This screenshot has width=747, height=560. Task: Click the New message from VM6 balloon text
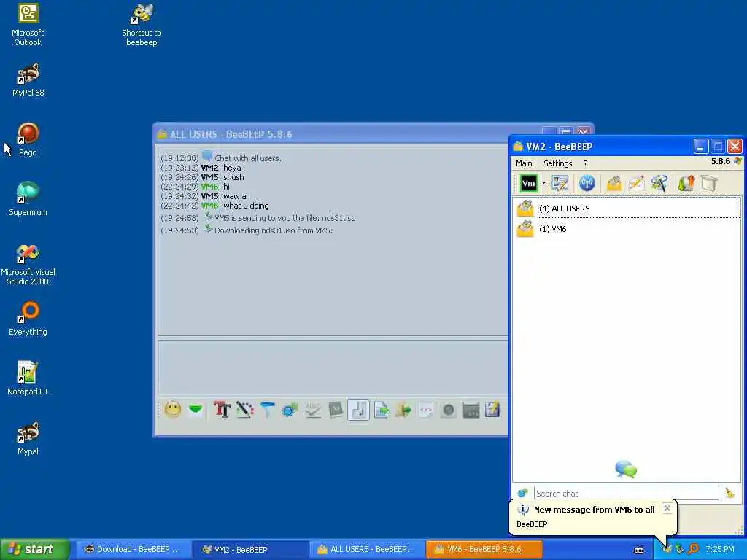(594, 510)
